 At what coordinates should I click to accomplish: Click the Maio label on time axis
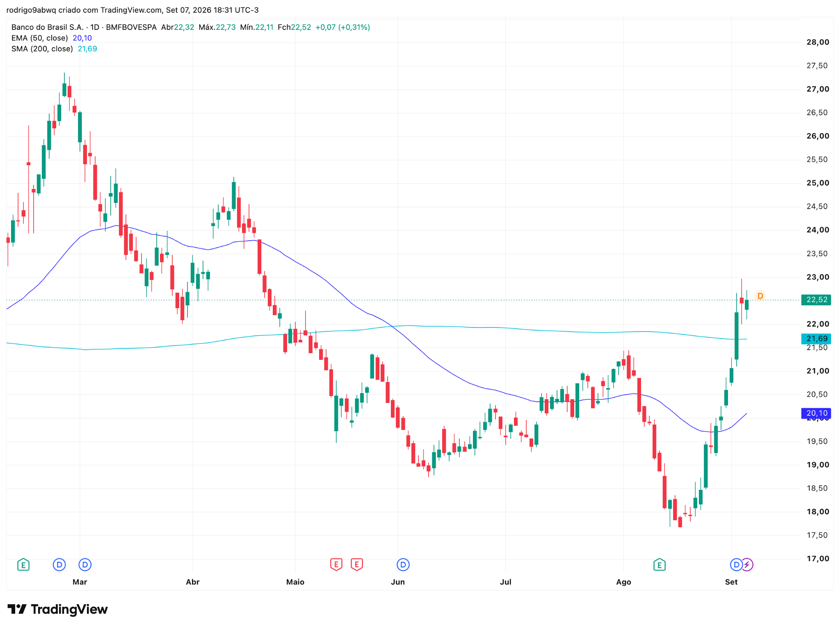pyautogui.click(x=295, y=582)
